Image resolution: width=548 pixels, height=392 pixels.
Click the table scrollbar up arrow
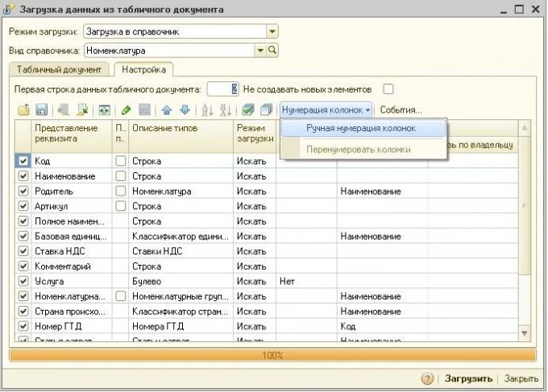tap(525, 128)
